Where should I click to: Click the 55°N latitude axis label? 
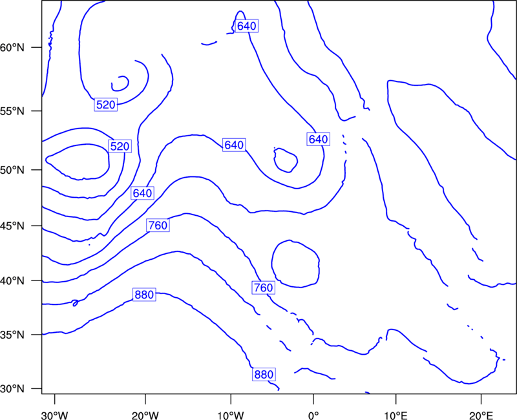[12, 111]
